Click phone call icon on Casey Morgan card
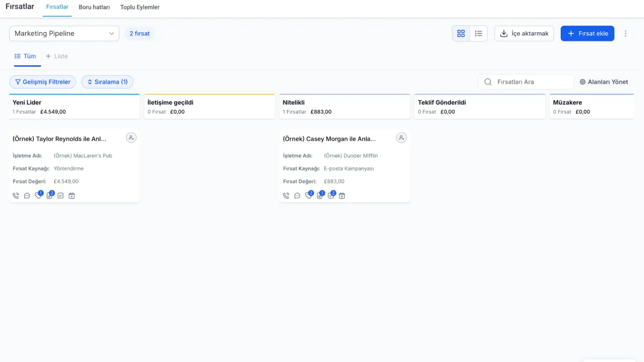644x362 pixels. point(286,196)
